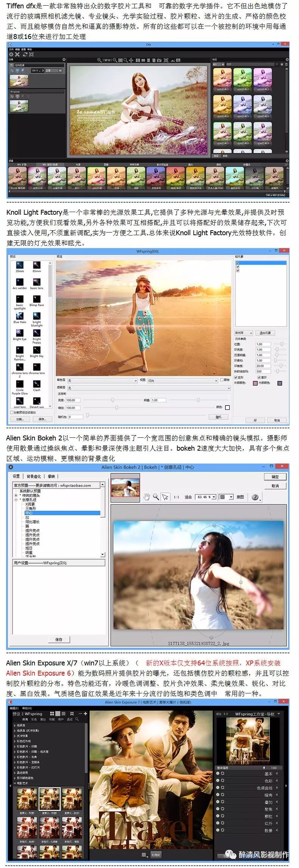This screenshot has height=868, width=299.
Task: Select the Arc welder flare preset
Action: tap(20, 284)
